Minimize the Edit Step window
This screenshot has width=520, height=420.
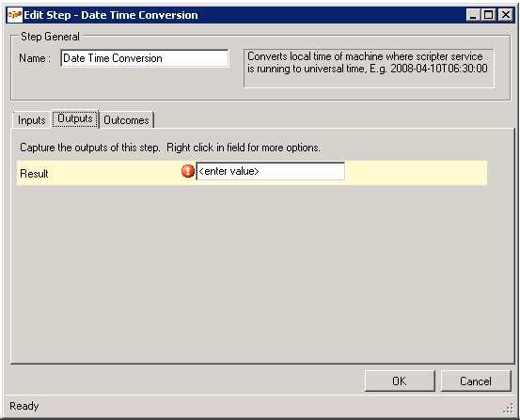coord(473,15)
